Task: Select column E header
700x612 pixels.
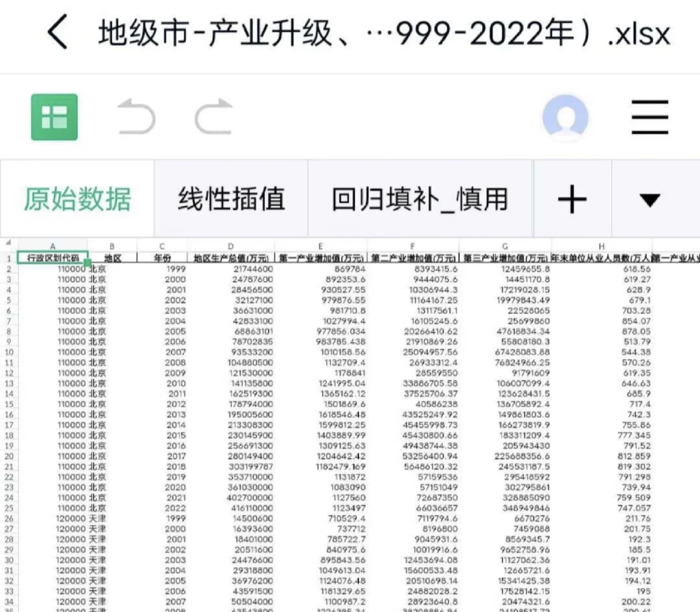Action: point(321,246)
